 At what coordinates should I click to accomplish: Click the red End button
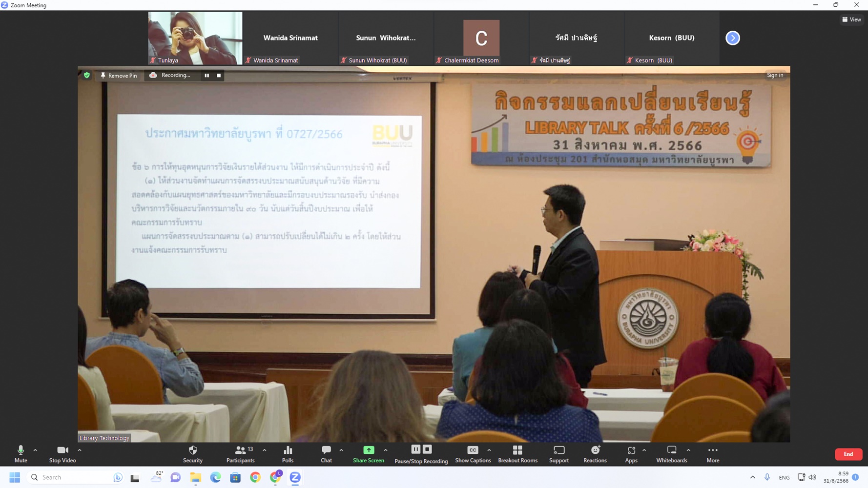848,454
